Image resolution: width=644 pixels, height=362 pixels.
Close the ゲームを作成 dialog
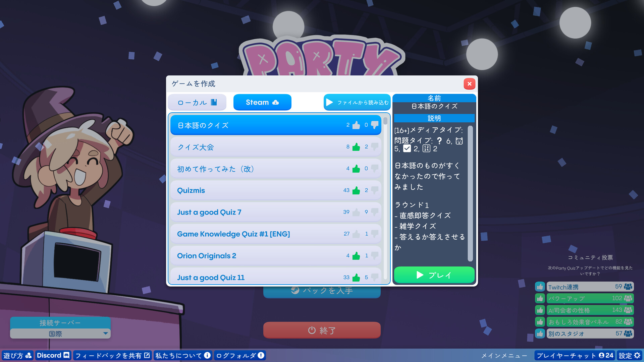[x=470, y=84]
